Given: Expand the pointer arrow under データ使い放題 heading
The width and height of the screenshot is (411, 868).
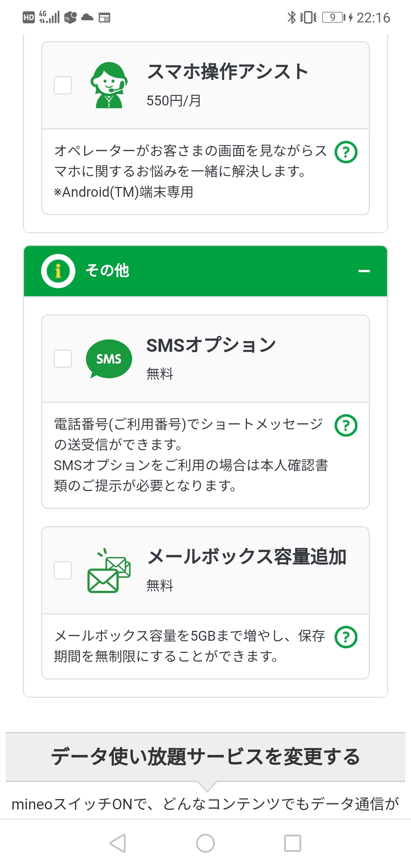Looking at the screenshot, I should point(206,786).
